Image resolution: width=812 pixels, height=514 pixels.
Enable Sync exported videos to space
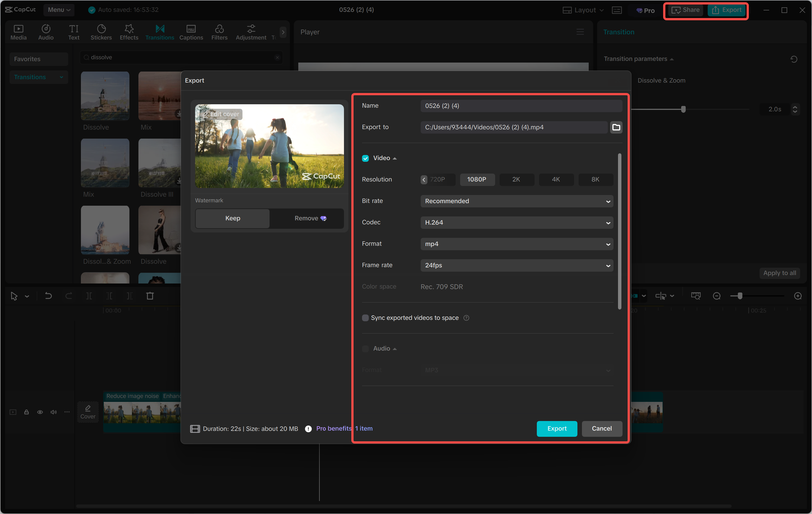pyautogui.click(x=365, y=318)
